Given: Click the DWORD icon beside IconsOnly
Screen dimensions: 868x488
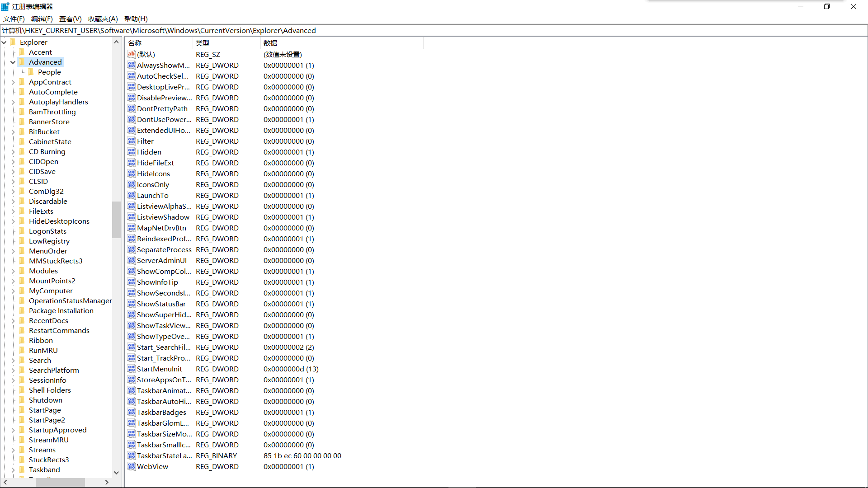Looking at the screenshot, I should coord(131,184).
